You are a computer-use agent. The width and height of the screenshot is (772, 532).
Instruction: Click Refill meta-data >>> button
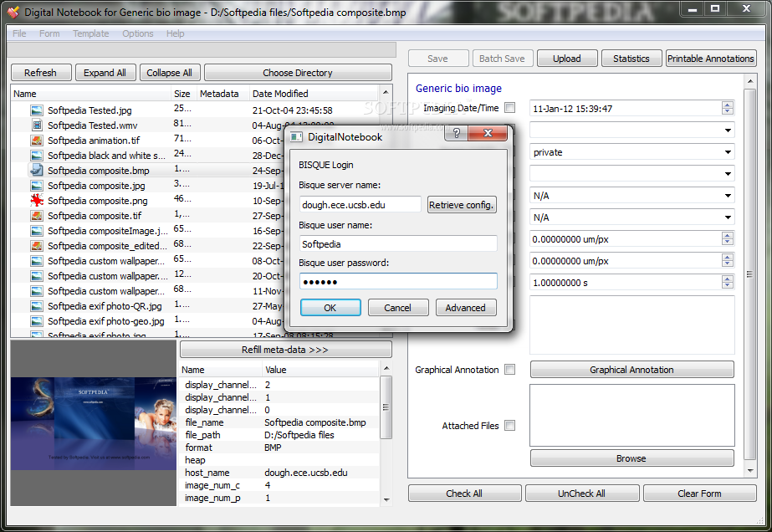(x=285, y=350)
